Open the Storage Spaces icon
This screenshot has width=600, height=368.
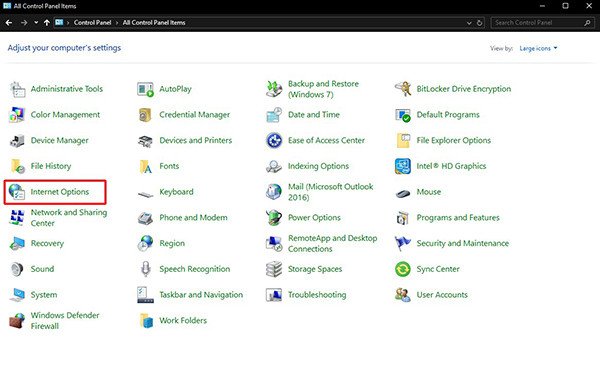click(274, 269)
